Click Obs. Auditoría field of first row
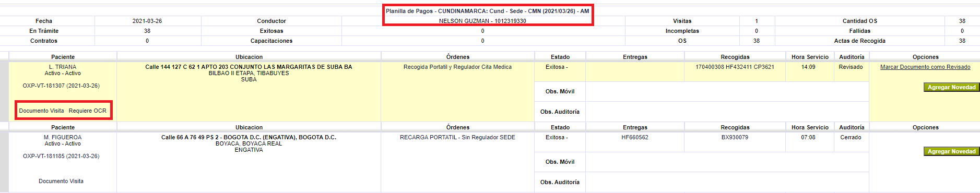 pos(727,112)
